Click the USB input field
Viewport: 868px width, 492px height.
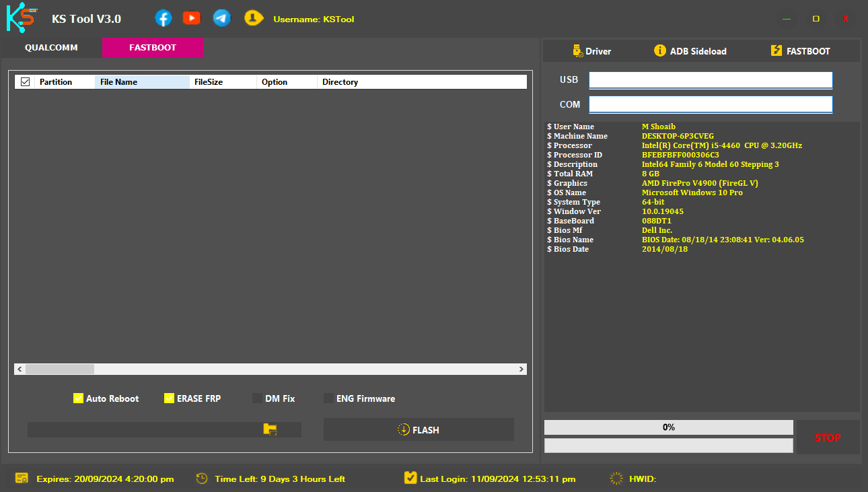pos(711,80)
